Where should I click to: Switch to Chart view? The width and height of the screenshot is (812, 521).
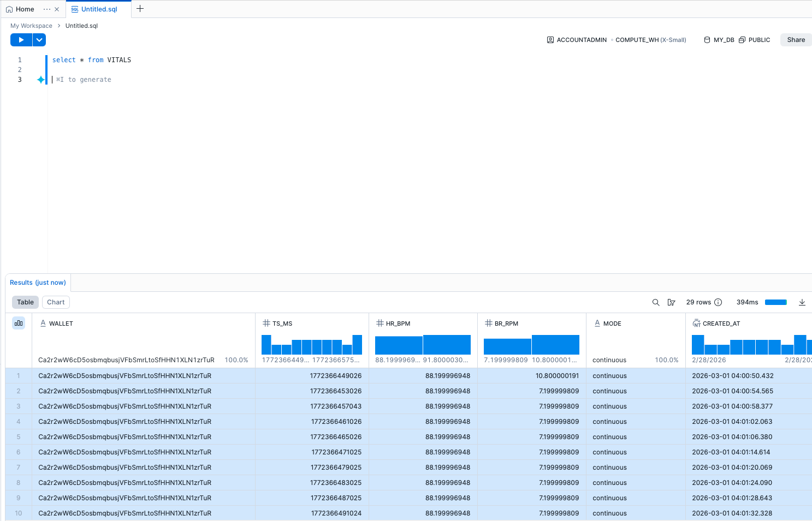pyautogui.click(x=56, y=302)
